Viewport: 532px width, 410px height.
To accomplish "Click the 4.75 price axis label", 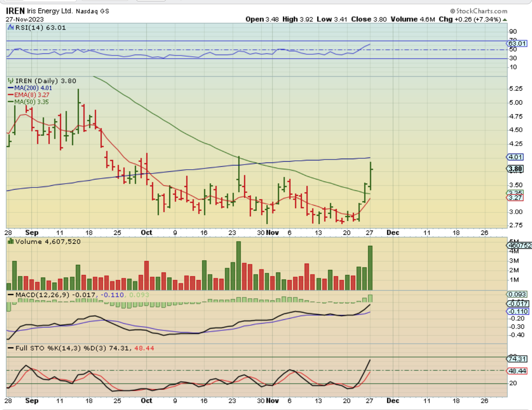I will point(516,116).
